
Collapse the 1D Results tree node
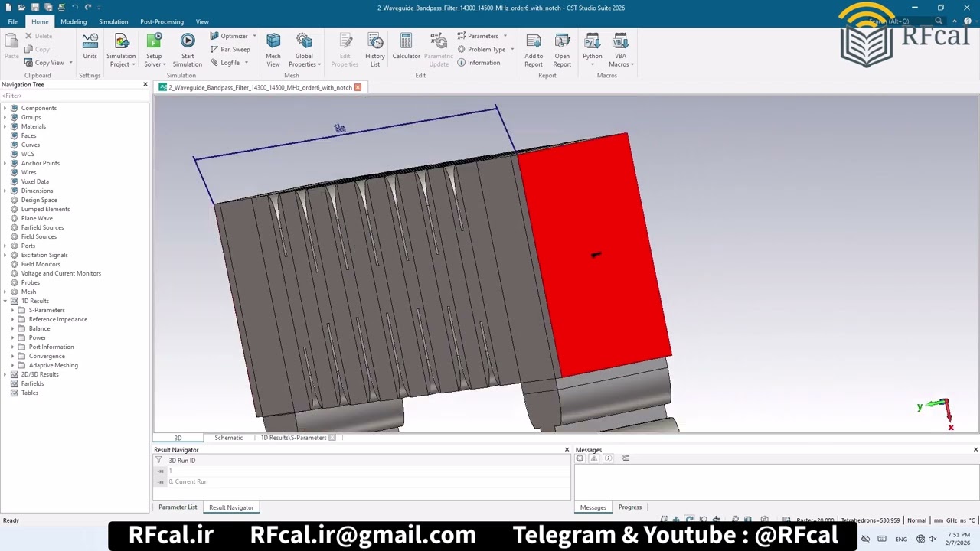(x=5, y=301)
